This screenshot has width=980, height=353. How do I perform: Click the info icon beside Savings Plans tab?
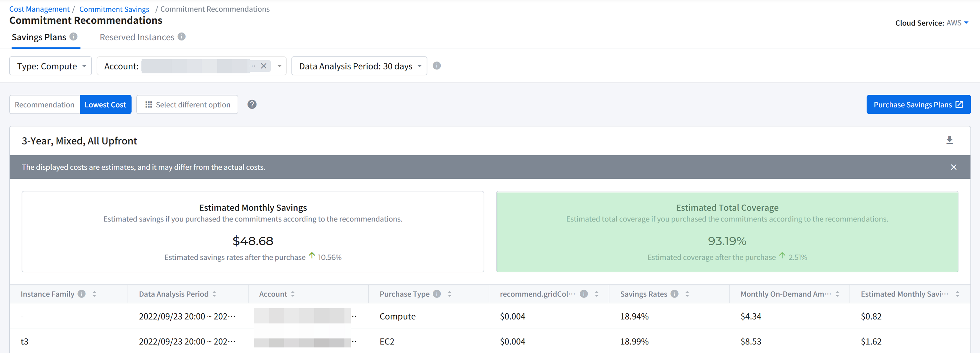73,36
